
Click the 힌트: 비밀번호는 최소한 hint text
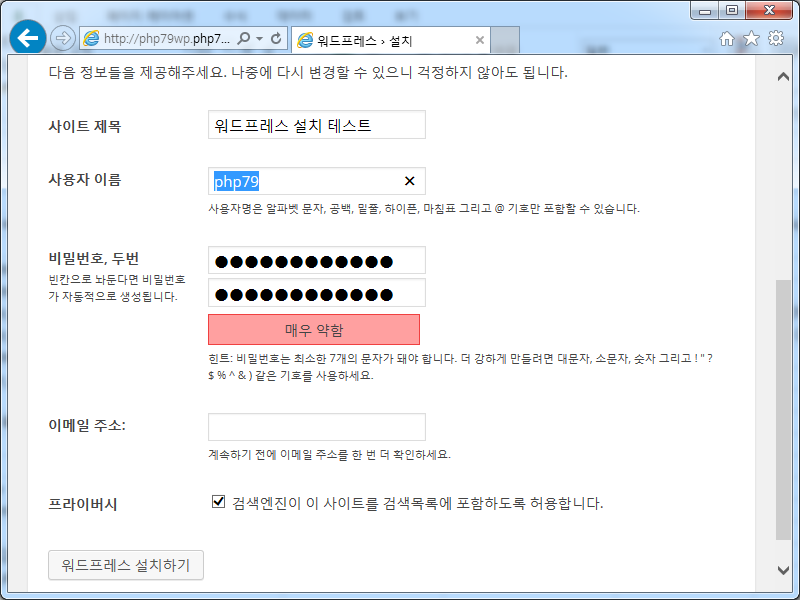click(460, 367)
